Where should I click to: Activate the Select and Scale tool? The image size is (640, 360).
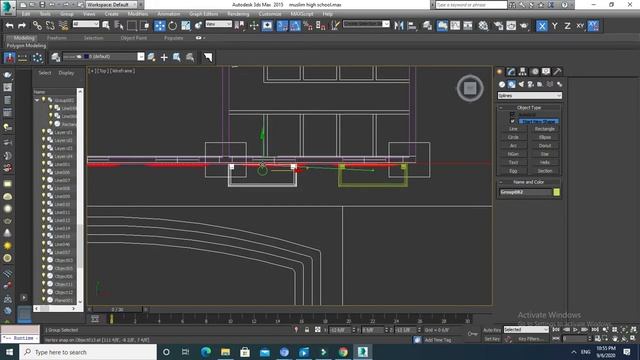tap(186, 26)
